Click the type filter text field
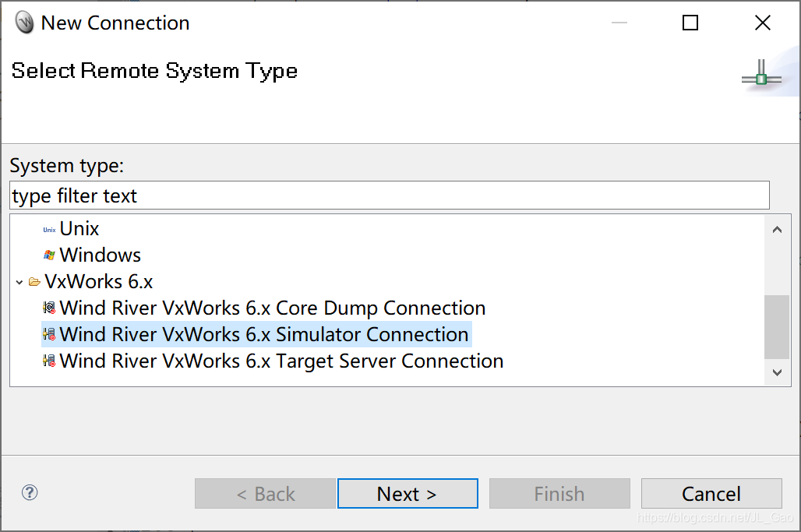Screen dimensions: 801x532 coord(390,195)
